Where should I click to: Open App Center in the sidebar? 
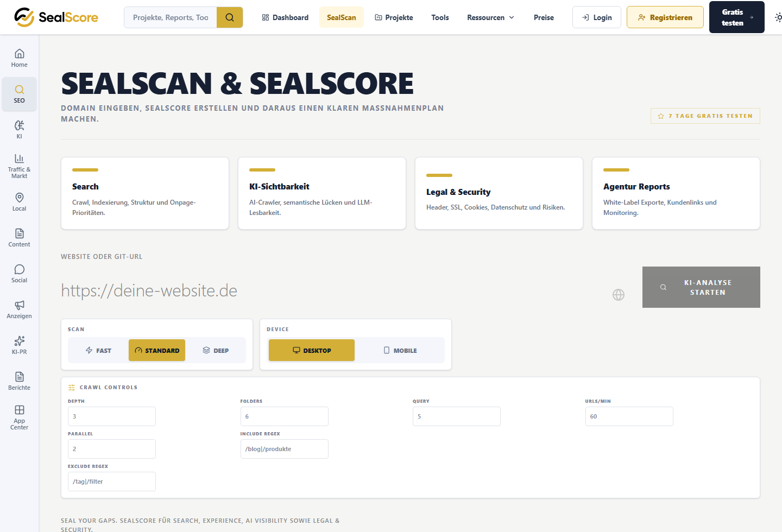[x=20, y=417]
